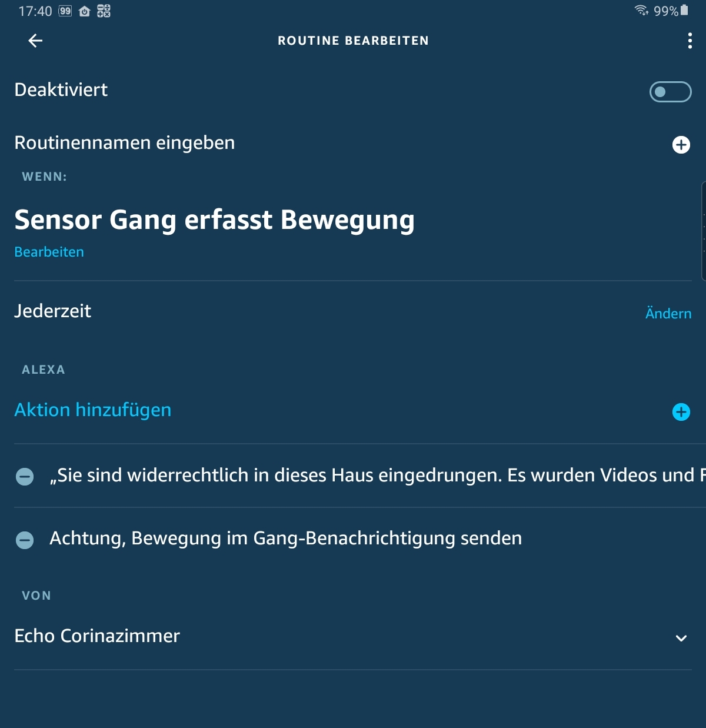Tap the WiFi status bar icon
The image size is (706, 728).
click(641, 11)
